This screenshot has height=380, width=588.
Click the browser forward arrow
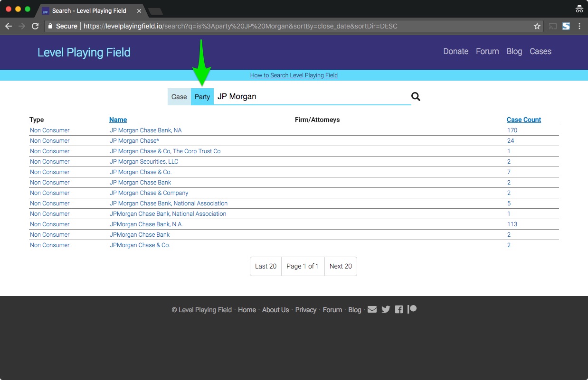(x=21, y=26)
